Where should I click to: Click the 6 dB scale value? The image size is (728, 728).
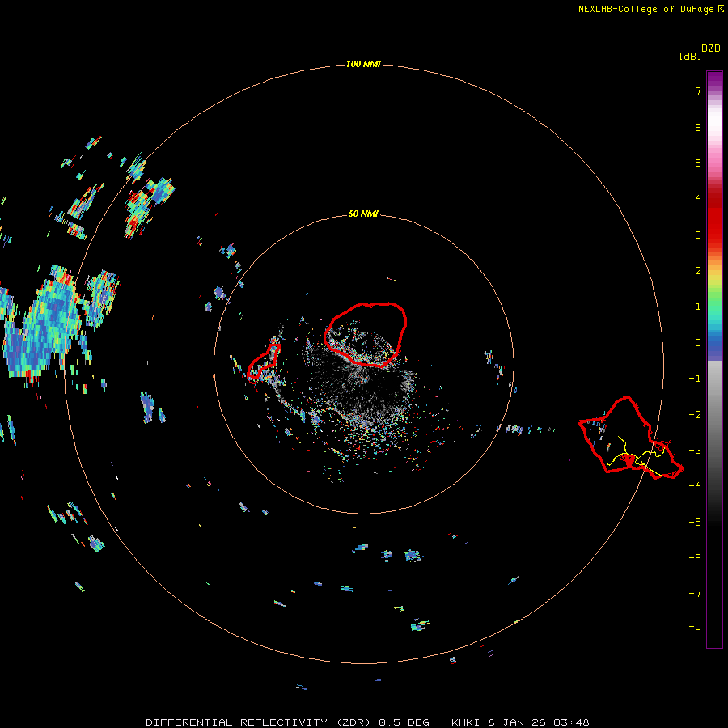(698, 127)
